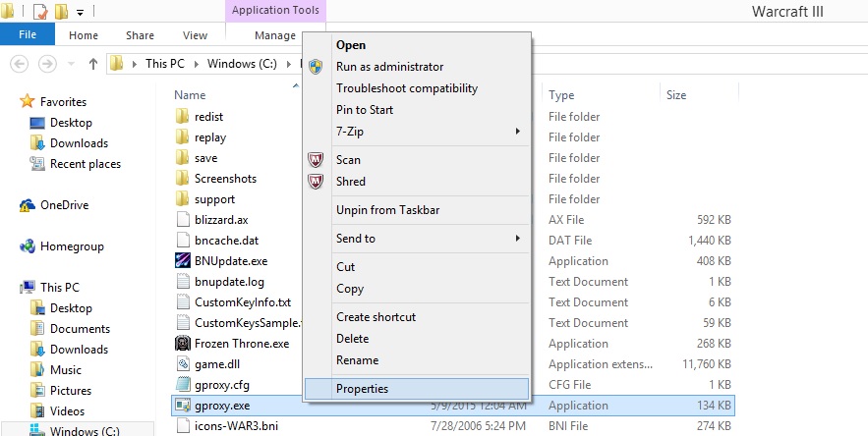Image resolution: width=868 pixels, height=436 pixels.
Task: Click the McAfee shield icon beside Scan
Action: [316, 160]
